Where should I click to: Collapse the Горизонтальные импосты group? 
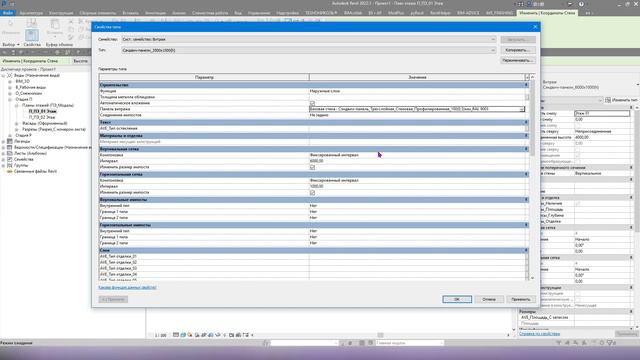(x=526, y=225)
